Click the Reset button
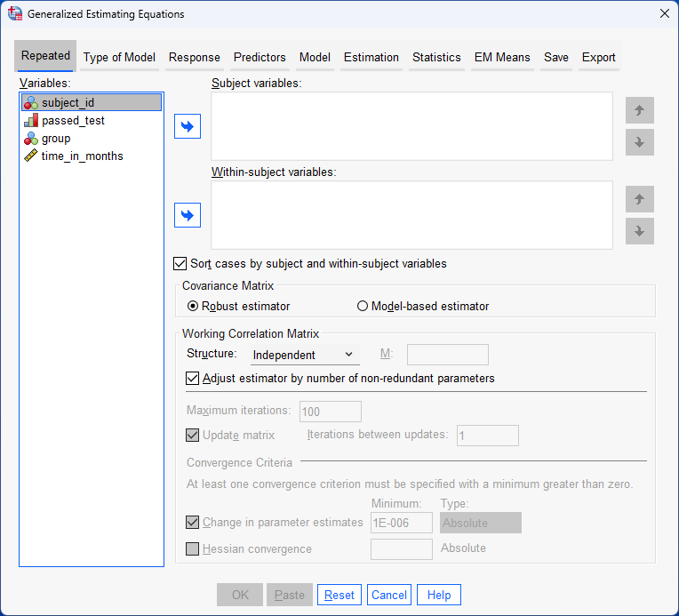 tap(339, 595)
